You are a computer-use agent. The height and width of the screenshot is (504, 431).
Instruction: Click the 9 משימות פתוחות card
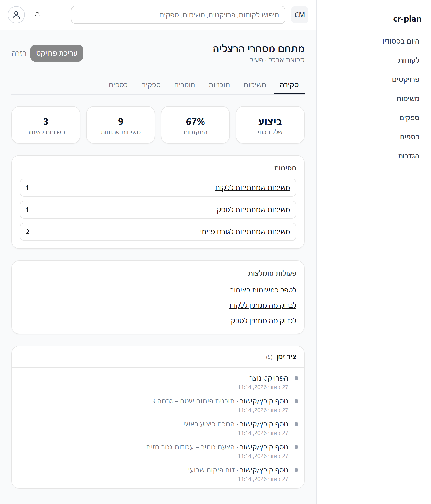coord(120,125)
